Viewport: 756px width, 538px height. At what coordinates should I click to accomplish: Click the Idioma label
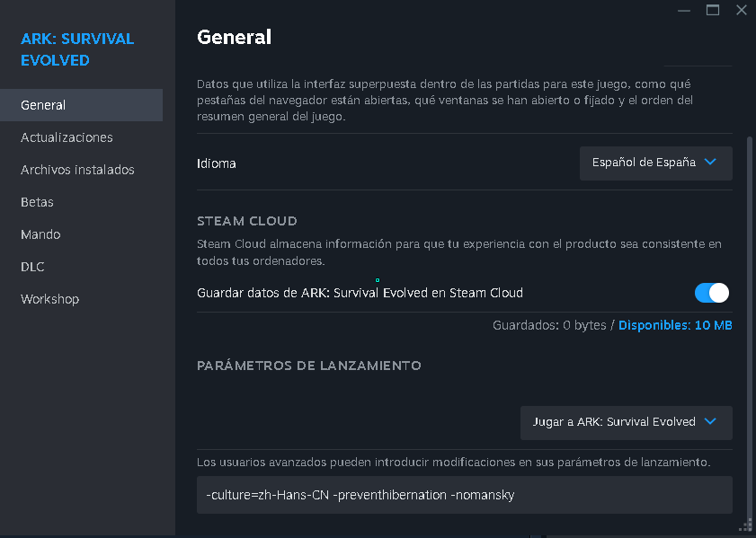pos(216,163)
